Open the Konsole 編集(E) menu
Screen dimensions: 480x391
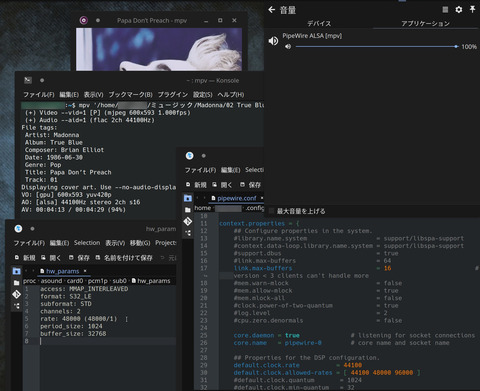[x=69, y=95]
